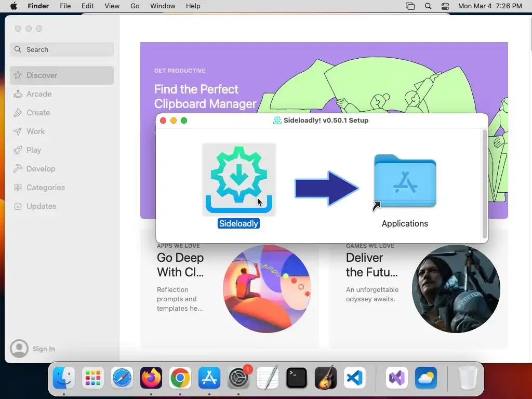Focus the App Store Search field
Image resolution: width=532 pixels, height=399 pixels.
pyautogui.click(x=62, y=49)
